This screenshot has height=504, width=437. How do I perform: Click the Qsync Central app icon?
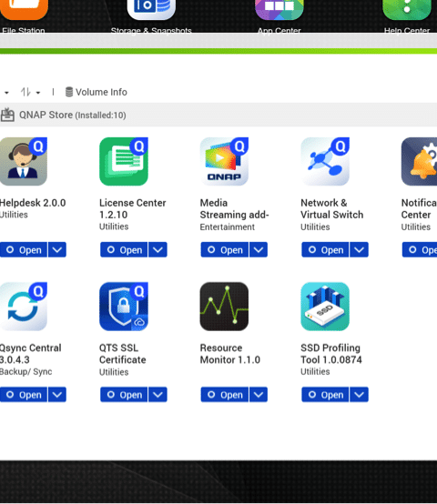click(x=24, y=307)
